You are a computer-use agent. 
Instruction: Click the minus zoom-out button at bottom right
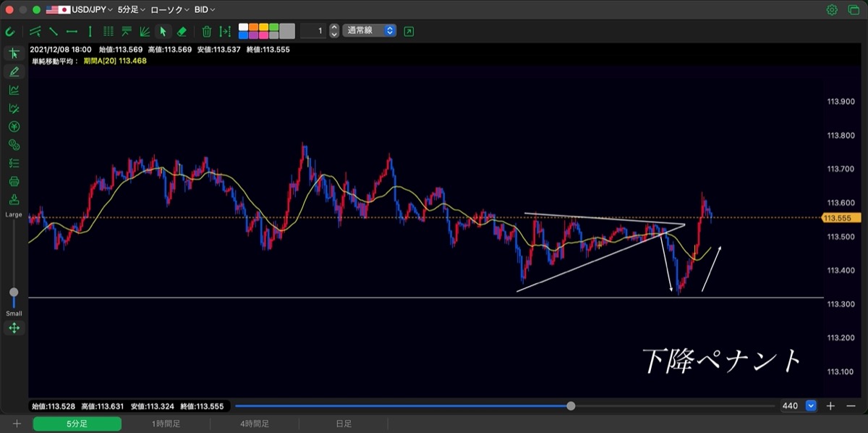(x=851, y=406)
